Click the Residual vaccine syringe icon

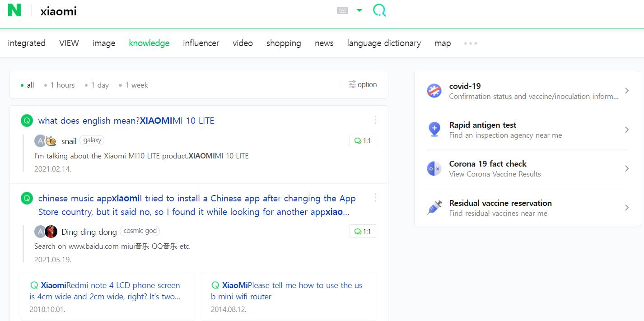(434, 208)
